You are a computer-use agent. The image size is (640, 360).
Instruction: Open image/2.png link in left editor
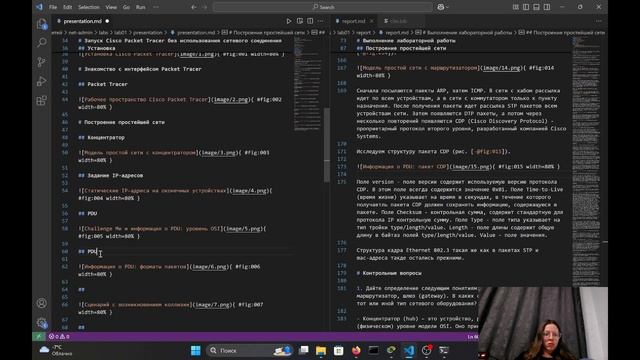[x=231, y=100]
